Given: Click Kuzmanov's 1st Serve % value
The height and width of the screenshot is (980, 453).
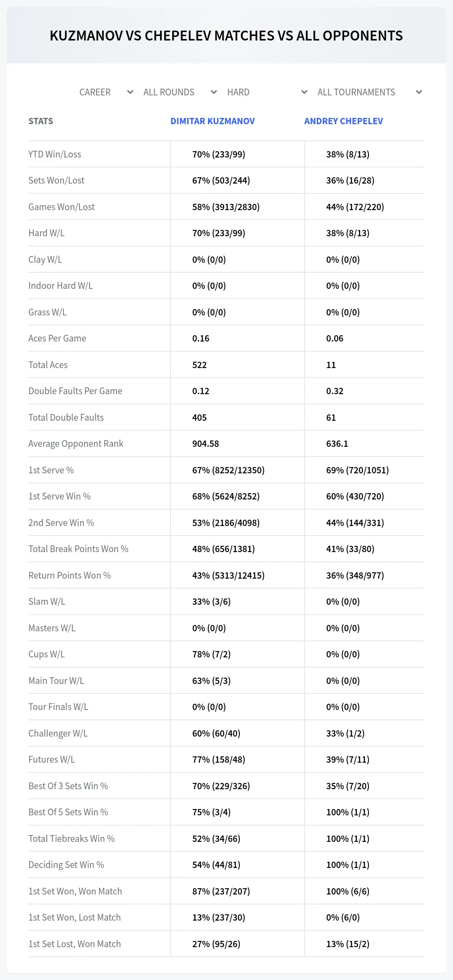Looking at the screenshot, I should click(x=229, y=470).
